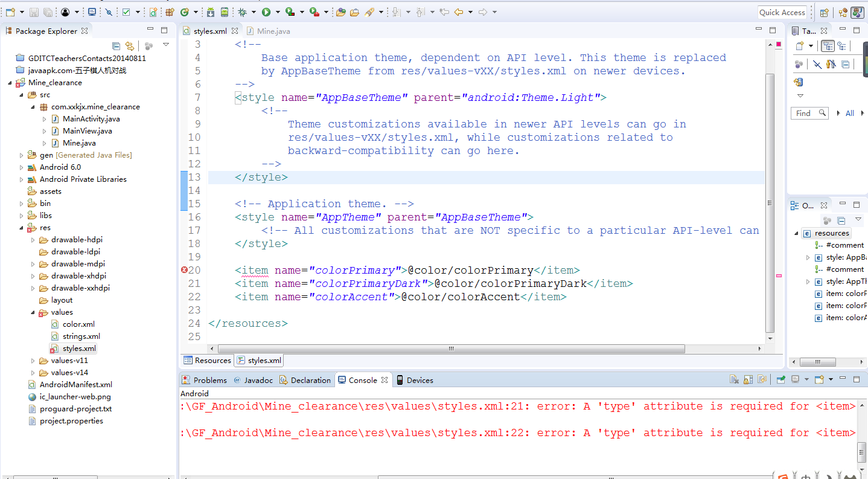This screenshot has width=868, height=479.
Task: Select the Javadoc tab
Action: point(253,380)
